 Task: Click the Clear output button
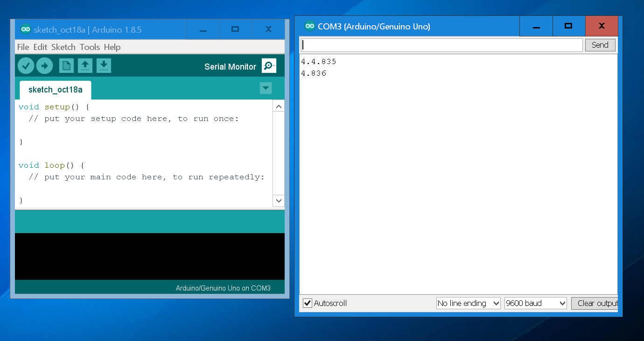coord(595,303)
